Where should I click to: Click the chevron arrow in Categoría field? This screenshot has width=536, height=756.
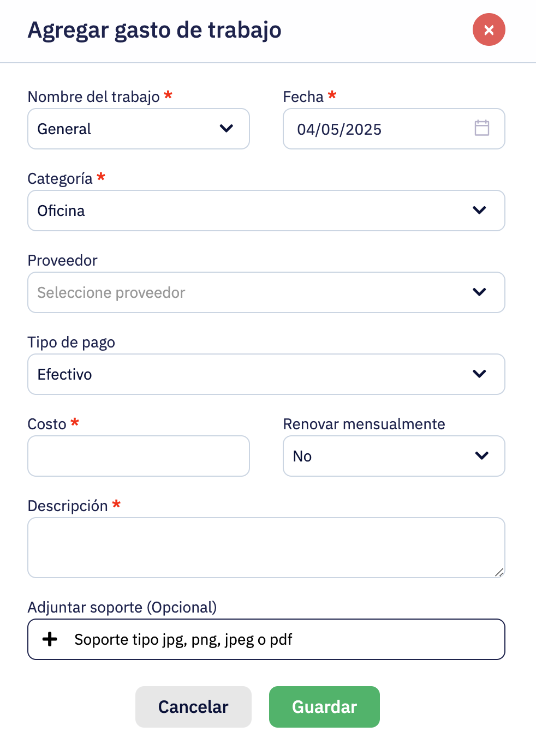tap(479, 210)
